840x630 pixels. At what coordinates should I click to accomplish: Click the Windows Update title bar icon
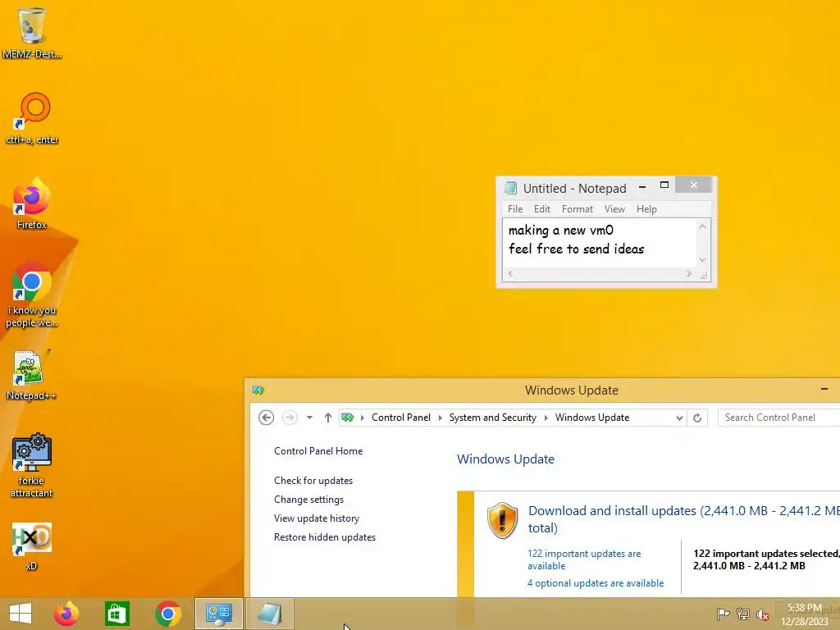[x=258, y=390]
